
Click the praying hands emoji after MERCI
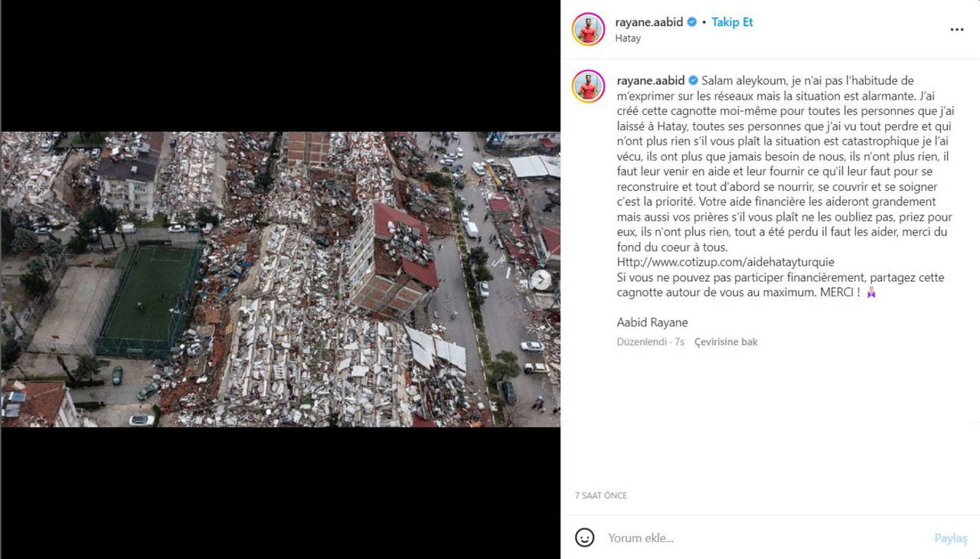pyautogui.click(x=871, y=292)
